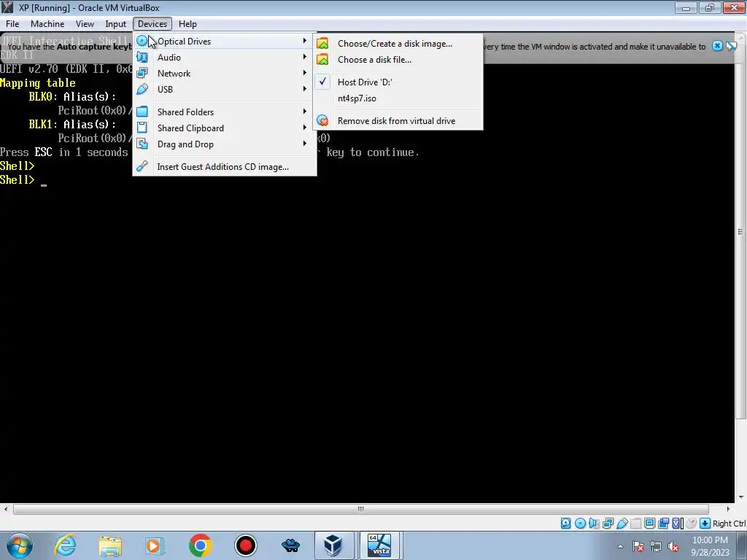The image size is (747, 560).
Task: Click the Network icon in Devices menu
Action: pos(142,73)
